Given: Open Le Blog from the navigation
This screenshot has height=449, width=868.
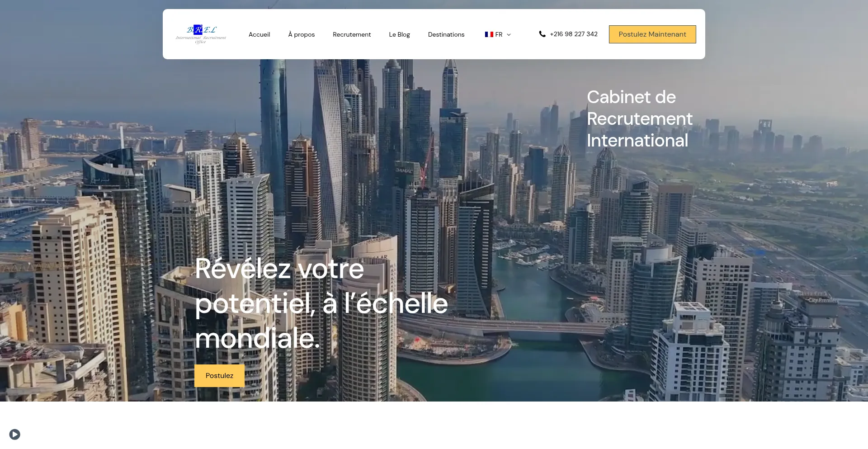Looking at the screenshot, I should point(400,34).
